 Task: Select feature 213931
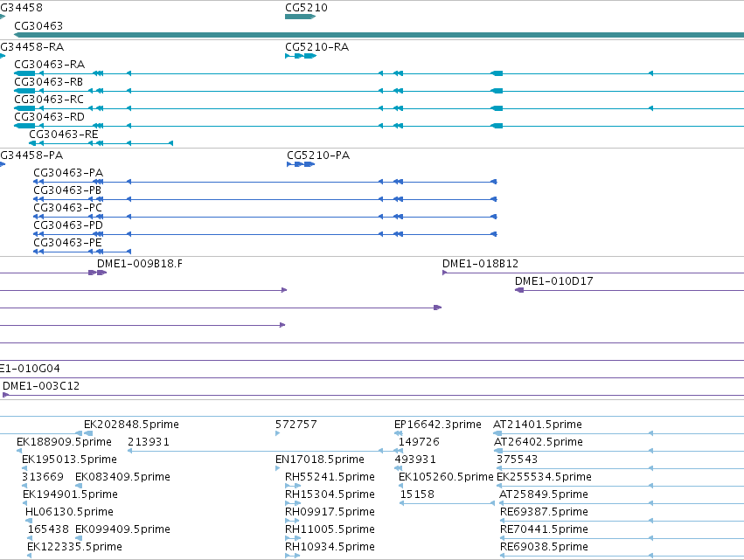coord(149,442)
